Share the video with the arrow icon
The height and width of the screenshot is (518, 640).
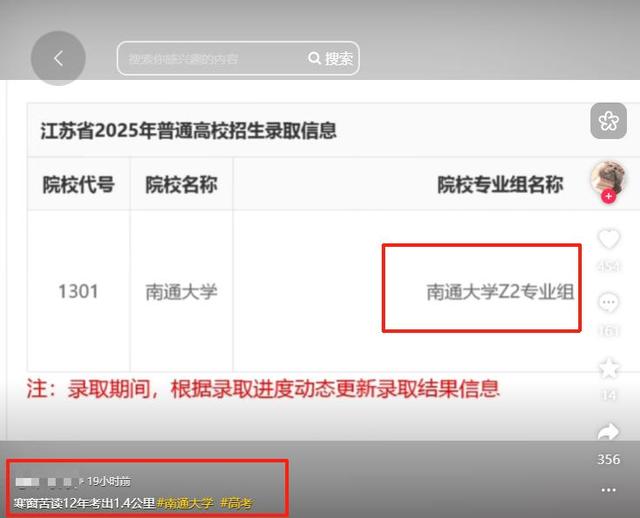pyautogui.click(x=609, y=432)
